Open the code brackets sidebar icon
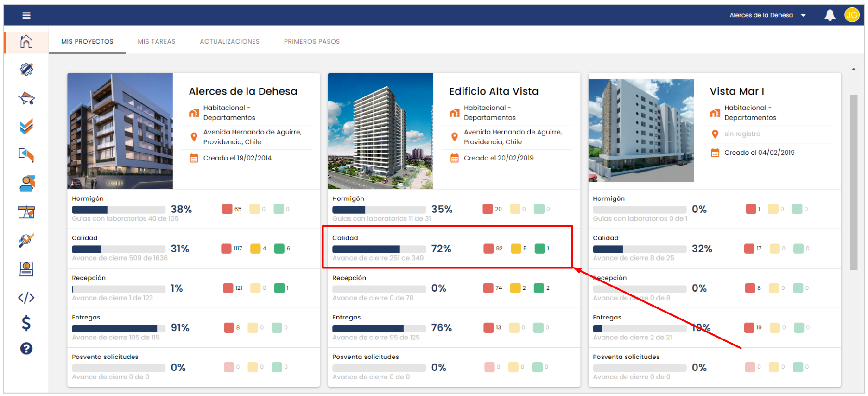Image resolution: width=868 pixels, height=396 pixels. click(26, 297)
